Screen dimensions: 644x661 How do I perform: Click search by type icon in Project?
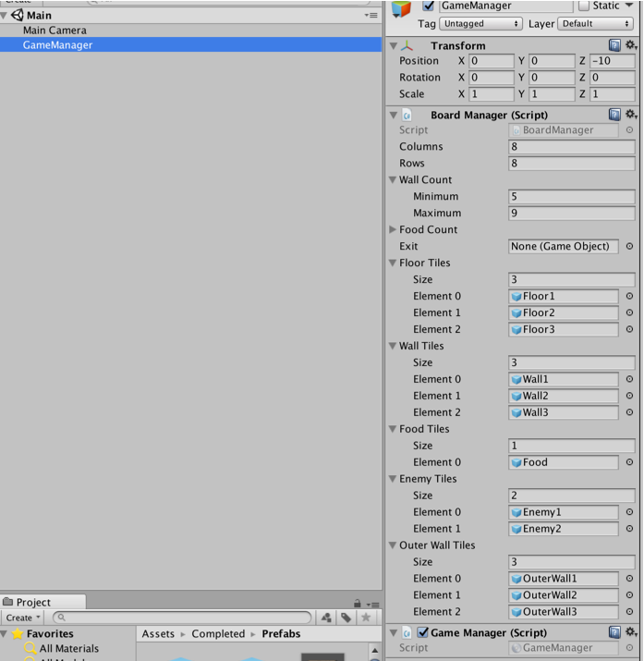click(x=326, y=618)
